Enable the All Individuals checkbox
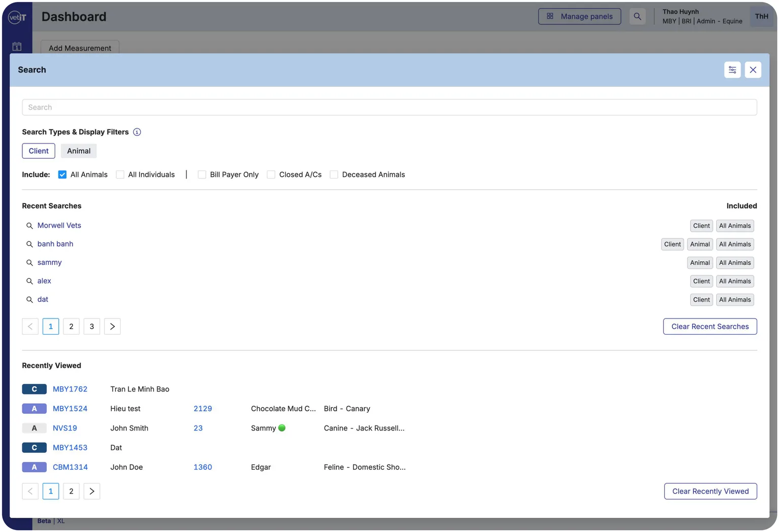The image size is (779, 532). 120,174
